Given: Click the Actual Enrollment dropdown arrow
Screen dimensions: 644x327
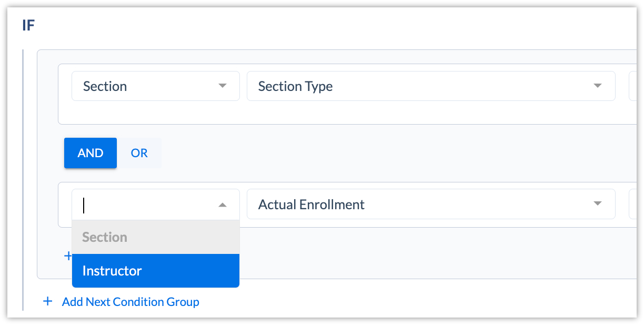Looking at the screenshot, I should (x=597, y=204).
